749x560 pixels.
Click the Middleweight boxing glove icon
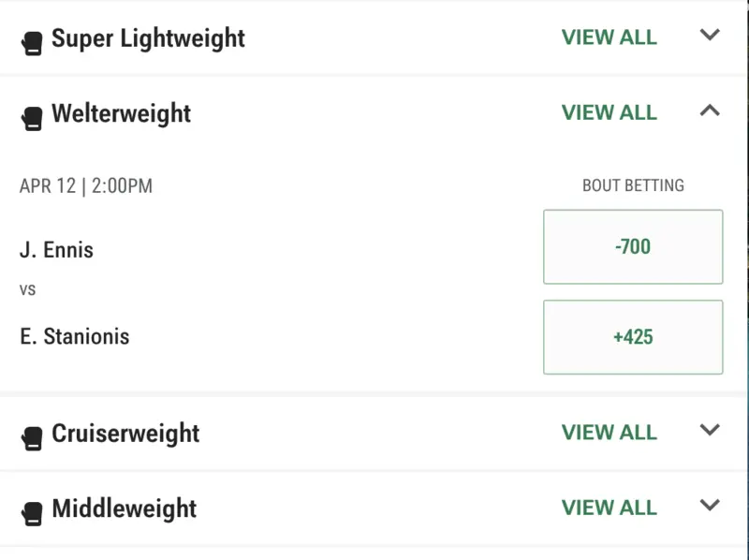click(32, 512)
